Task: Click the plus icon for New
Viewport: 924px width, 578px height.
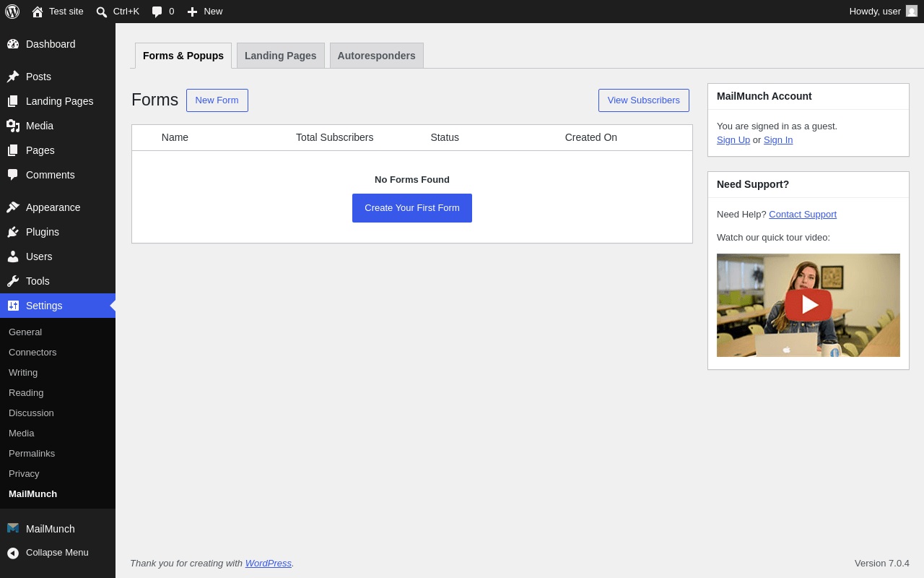Action: coord(192,12)
